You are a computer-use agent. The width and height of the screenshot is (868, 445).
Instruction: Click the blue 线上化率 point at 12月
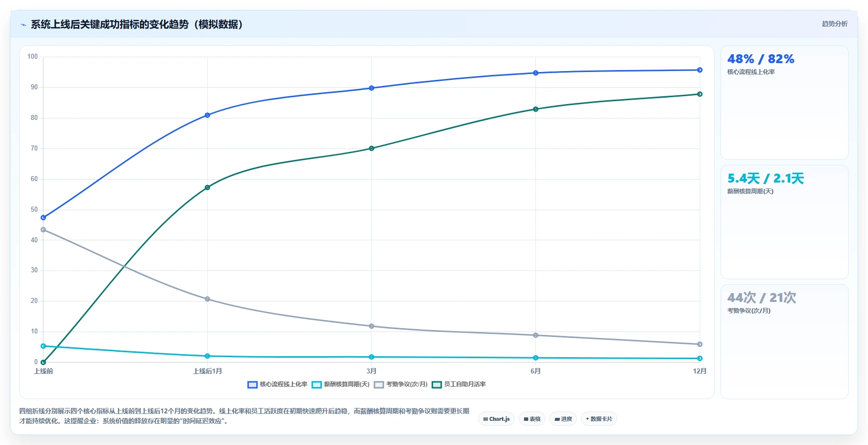(700, 70)
